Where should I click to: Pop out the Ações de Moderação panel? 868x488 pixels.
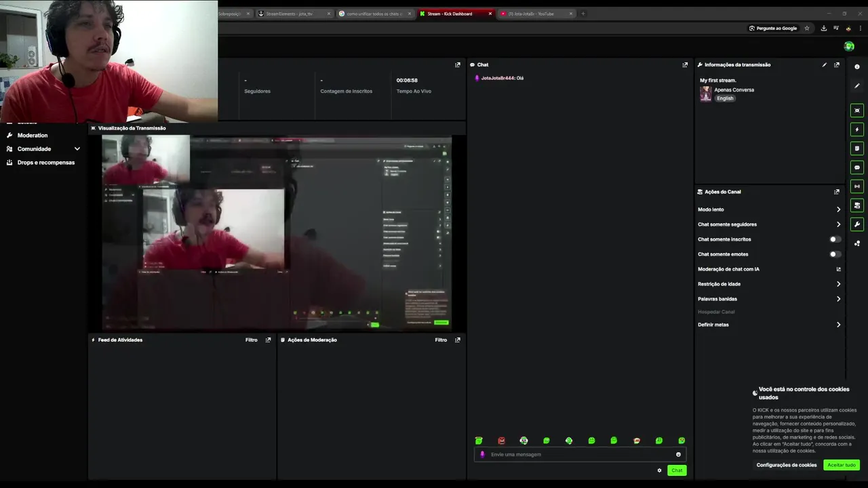point(458,340)
